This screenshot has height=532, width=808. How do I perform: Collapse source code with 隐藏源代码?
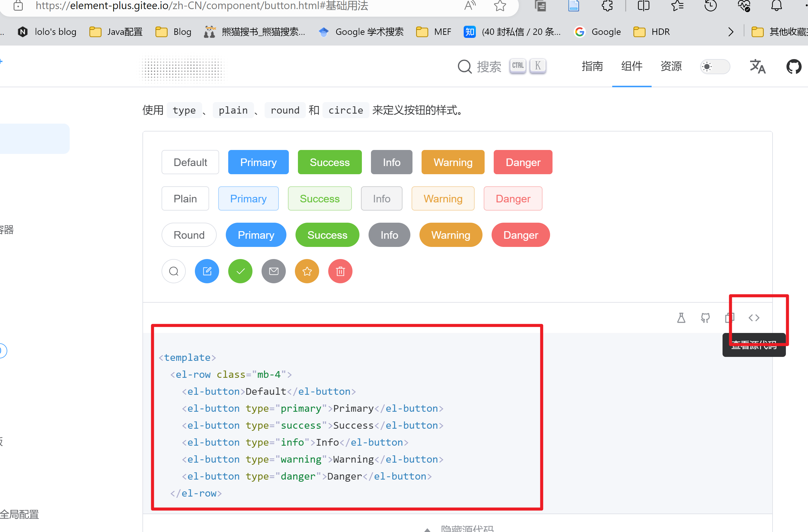(458, 528)
